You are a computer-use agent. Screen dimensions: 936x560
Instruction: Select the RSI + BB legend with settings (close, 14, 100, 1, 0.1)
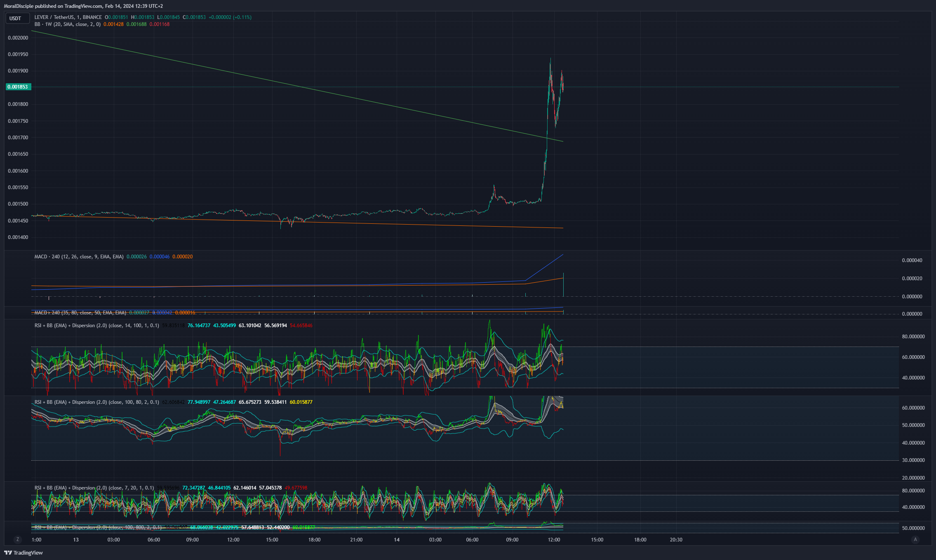96,326
